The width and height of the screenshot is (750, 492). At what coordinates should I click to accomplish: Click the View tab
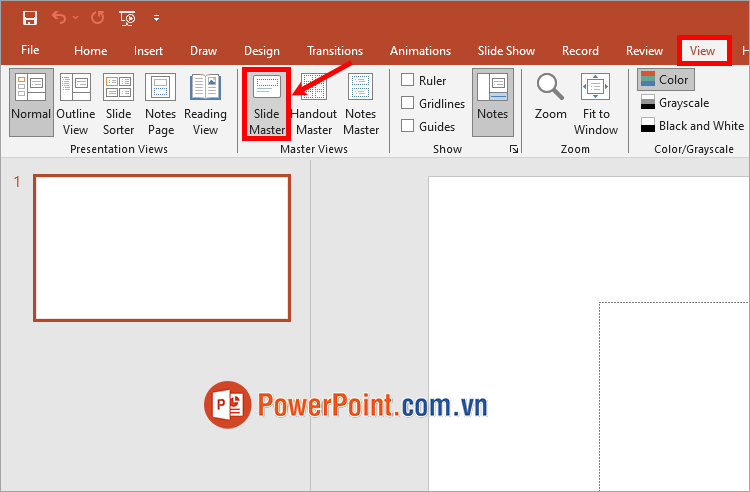pos(702,51)
